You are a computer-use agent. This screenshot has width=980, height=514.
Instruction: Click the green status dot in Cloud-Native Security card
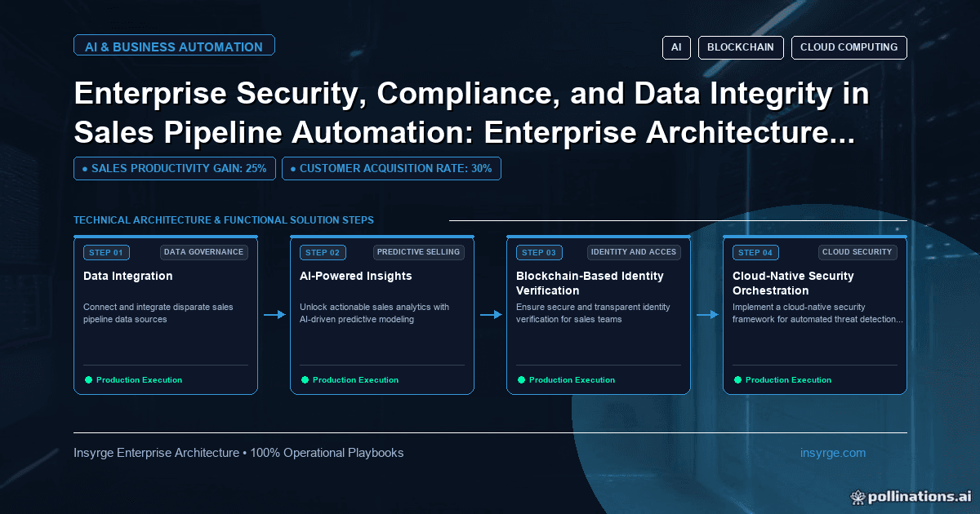737,380
